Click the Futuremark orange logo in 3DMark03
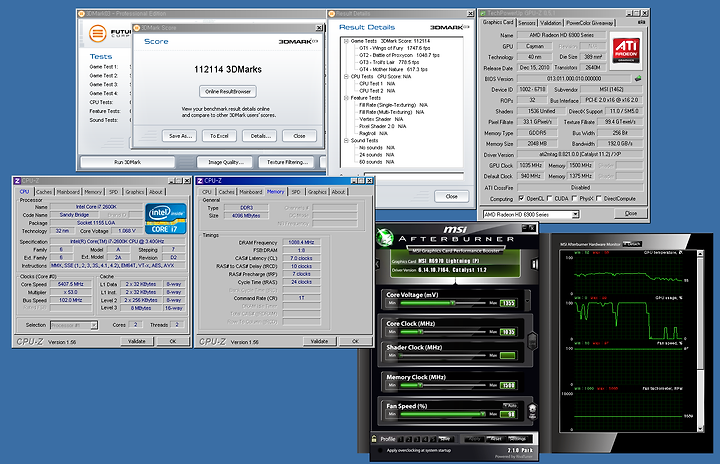This screenshot has height=464, width=720. (x=97, y=33)
